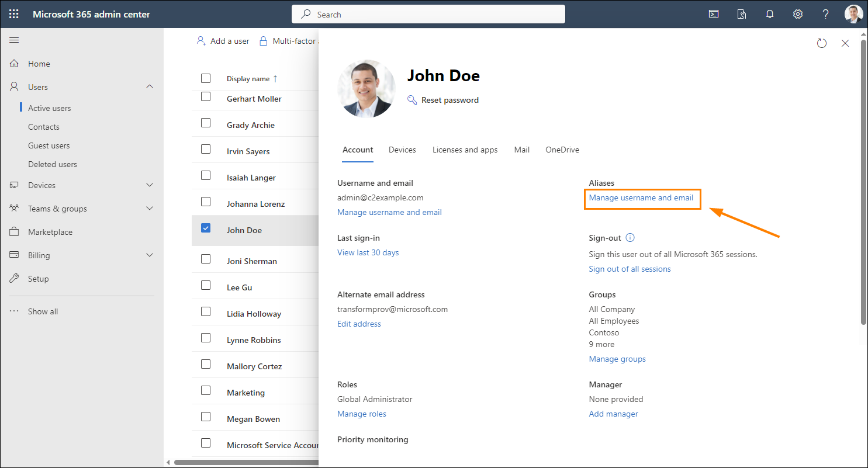Image resolution: width=868 pixels, height=468 pixels.
Task: Open the help question mark icon
Action: [x=826, y=14]
